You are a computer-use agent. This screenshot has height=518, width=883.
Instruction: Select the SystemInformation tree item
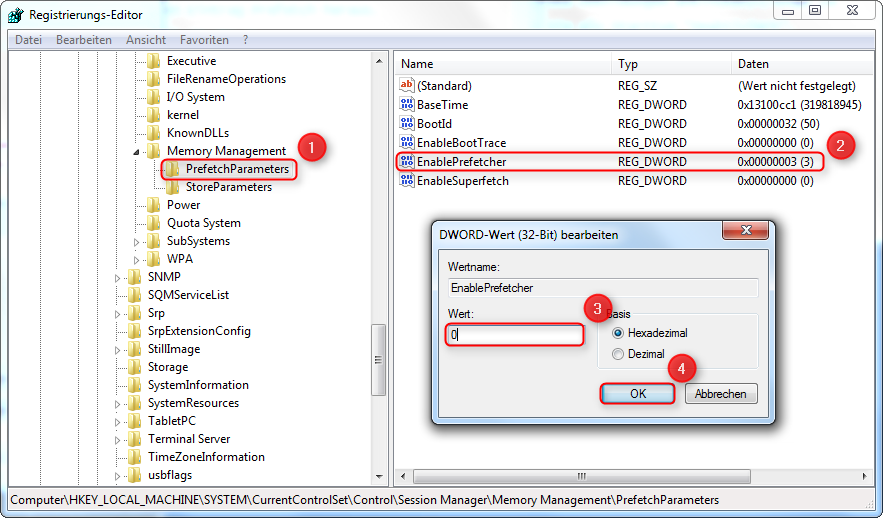click(x=198, y=385)
